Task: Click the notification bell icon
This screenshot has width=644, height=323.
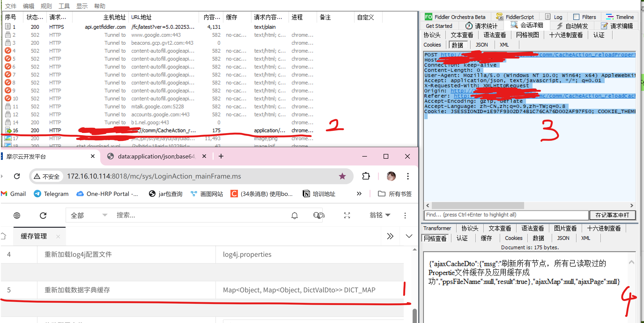Action: [295, 215]
